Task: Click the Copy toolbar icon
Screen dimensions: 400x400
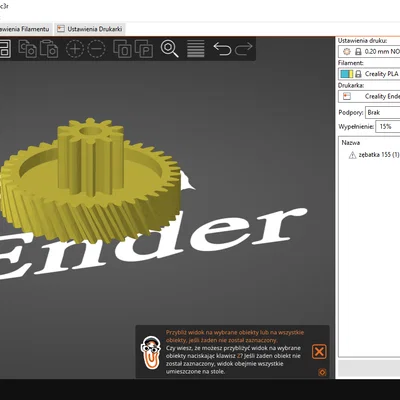Action: click(28, 49)
